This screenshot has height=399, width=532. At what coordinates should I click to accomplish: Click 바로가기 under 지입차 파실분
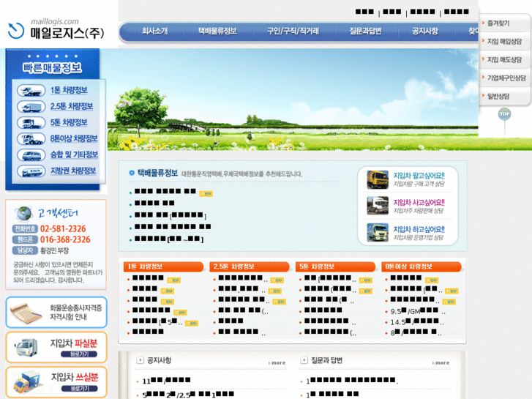tap(79, 354)
